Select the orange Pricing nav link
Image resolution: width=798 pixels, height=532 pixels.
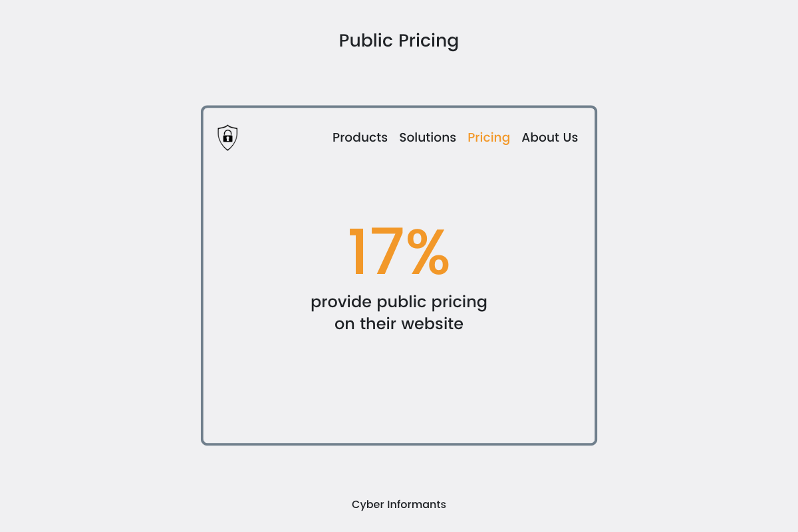pyautogui.click(x=489, y=138)
